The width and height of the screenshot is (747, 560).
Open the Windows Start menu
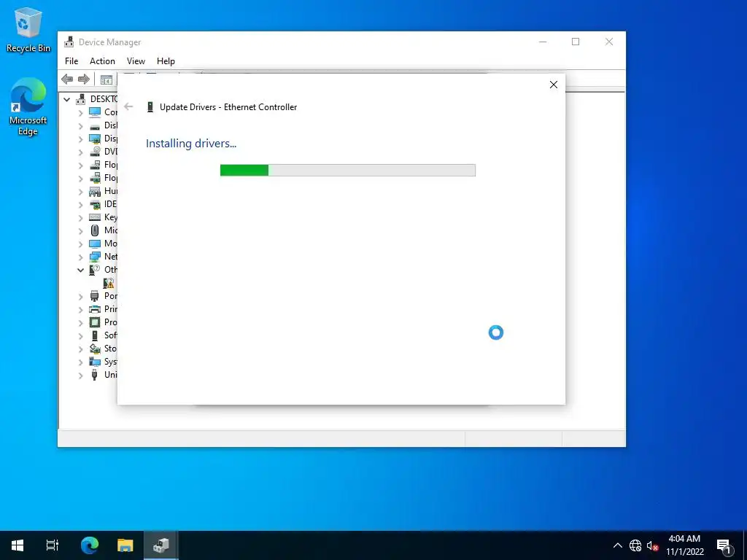click(x=18, y=545)
